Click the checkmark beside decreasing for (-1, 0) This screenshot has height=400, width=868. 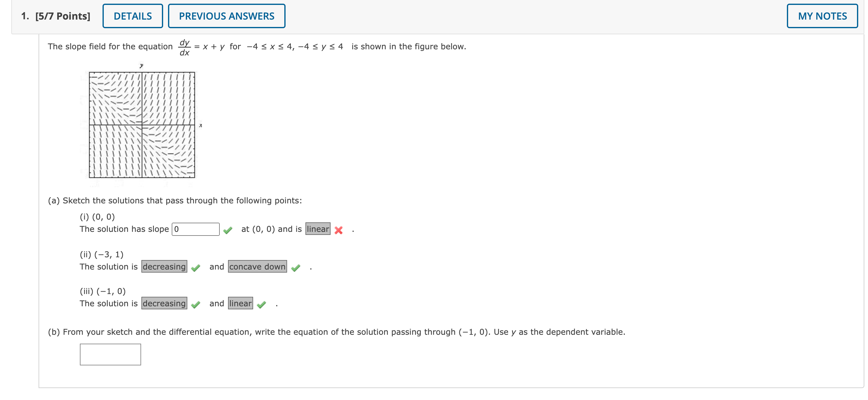tap(196, 304)
